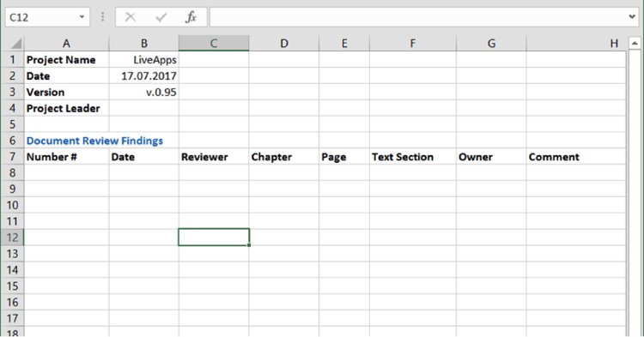Click the 'Text Section' header cell
The width and height of the screenshot is (644, 337).
coord(413,157)
